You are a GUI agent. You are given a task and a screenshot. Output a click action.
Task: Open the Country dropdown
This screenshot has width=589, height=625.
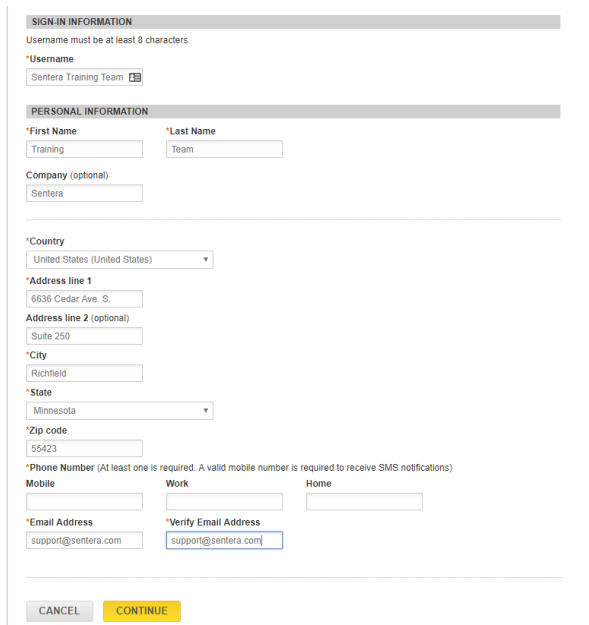tap(120, 259)
